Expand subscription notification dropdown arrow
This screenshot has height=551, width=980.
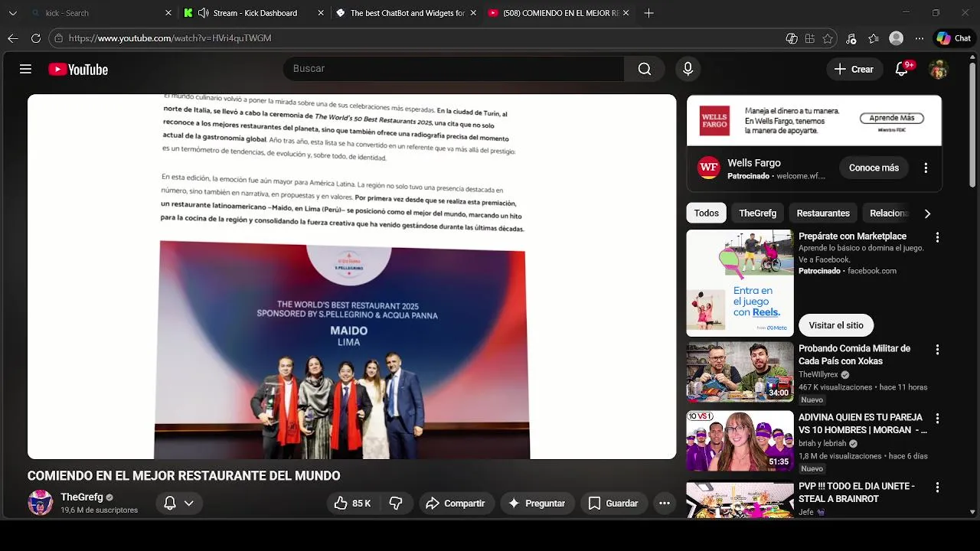click(x=188, y=503)
